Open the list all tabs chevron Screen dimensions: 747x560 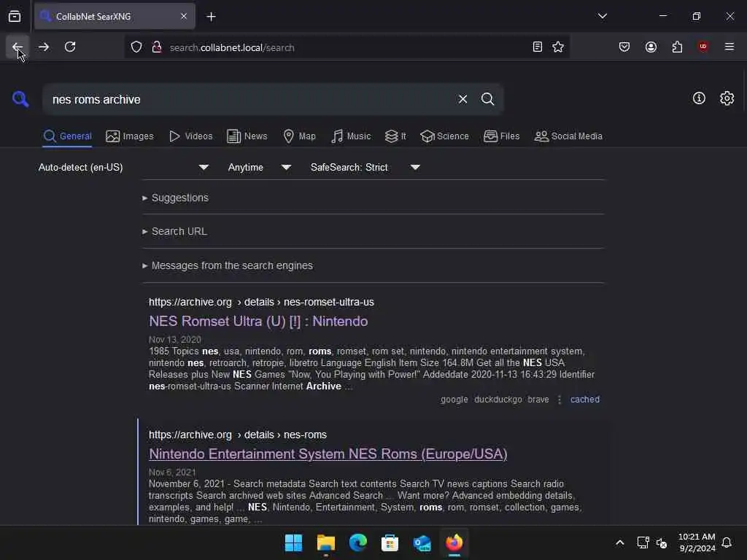602,16
